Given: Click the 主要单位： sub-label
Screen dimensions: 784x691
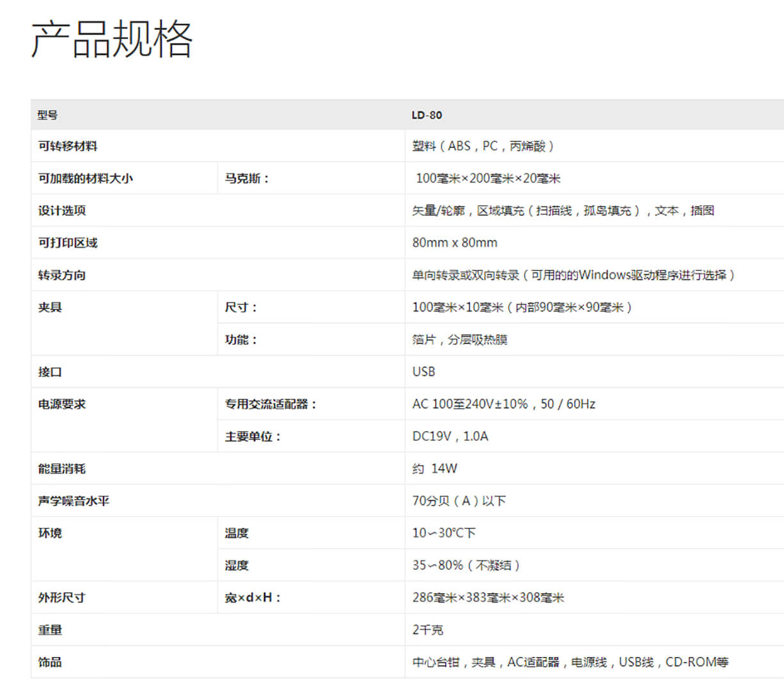Looking at the screenshot, I should [253, 436].
